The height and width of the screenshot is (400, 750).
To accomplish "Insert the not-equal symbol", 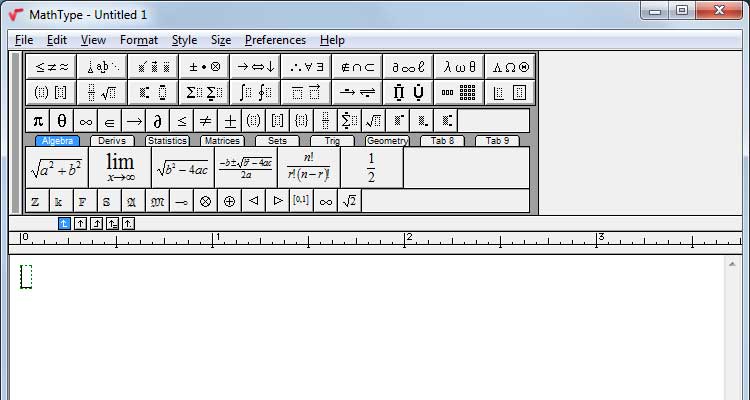I will click(206, 121).
